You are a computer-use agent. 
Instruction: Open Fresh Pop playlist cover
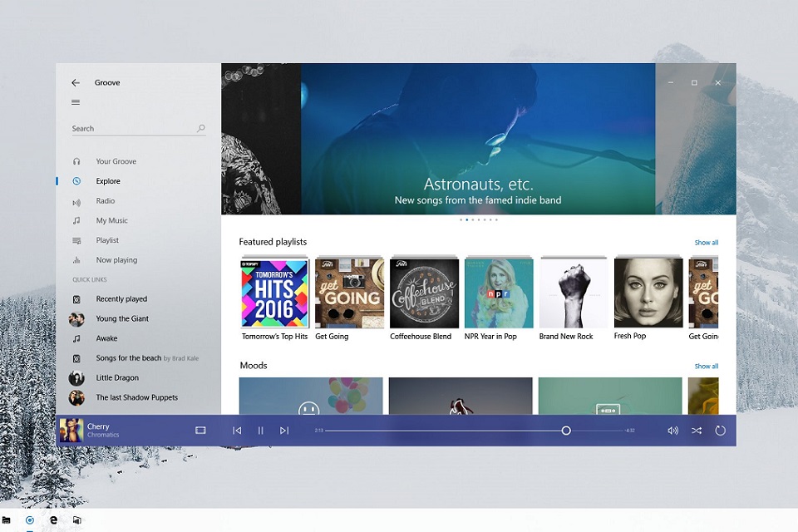[x=648, y=293]
